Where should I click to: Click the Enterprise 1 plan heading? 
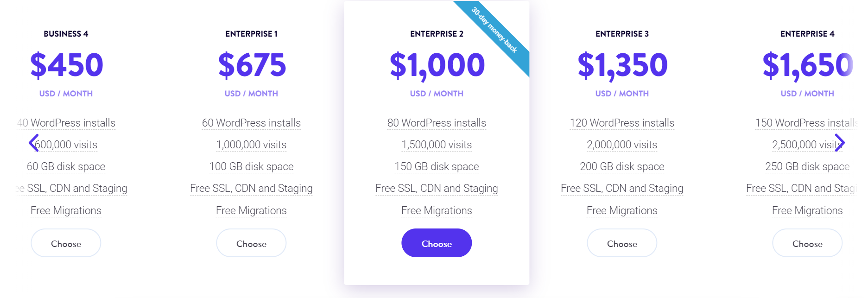click(x=251, y=34)
